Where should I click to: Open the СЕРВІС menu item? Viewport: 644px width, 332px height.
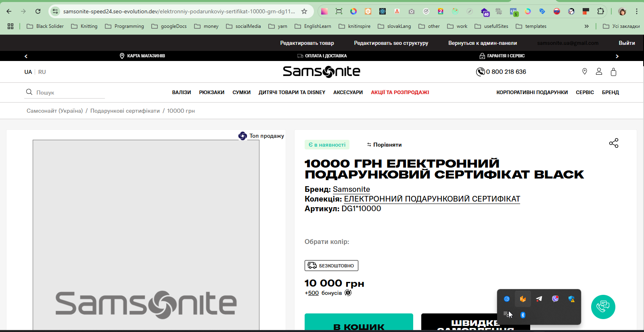coord(585,92)
